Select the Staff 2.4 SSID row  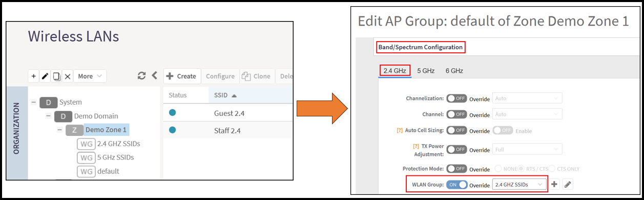click(x=228, y=130)
